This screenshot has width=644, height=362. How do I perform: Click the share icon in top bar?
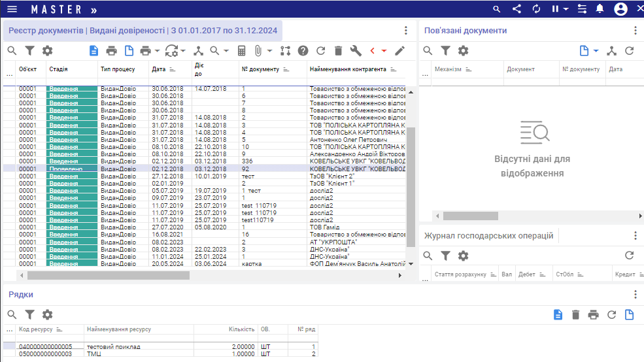tap(517, 9)
